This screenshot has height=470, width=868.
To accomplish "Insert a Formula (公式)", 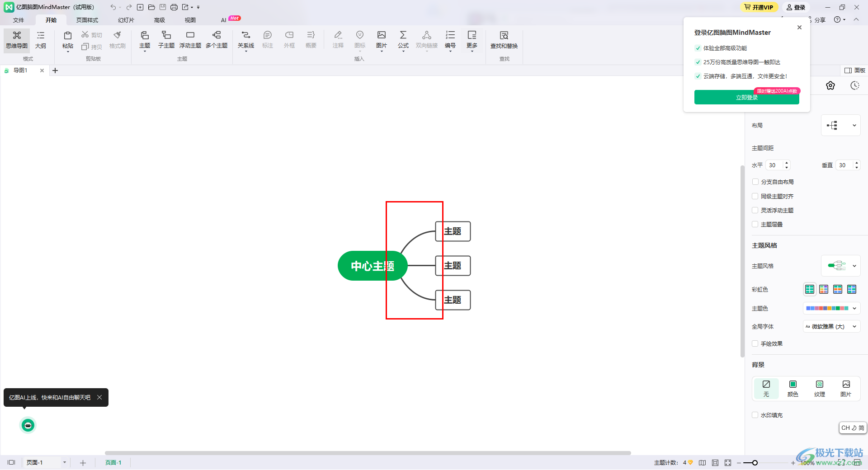I will pos(403,40).
